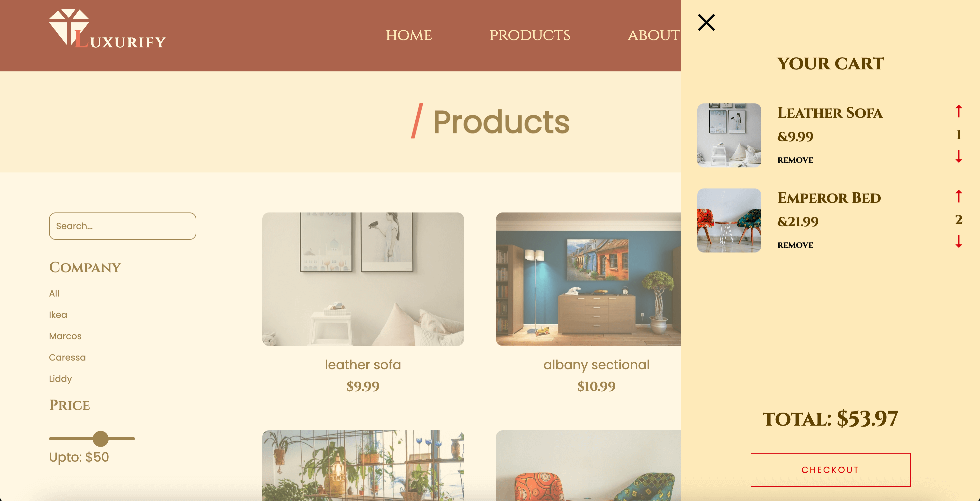This screenshot has height=501, width=980.
Task: Decrease Leather Sofa quantity with down arrow
Action: coord(958,156)
